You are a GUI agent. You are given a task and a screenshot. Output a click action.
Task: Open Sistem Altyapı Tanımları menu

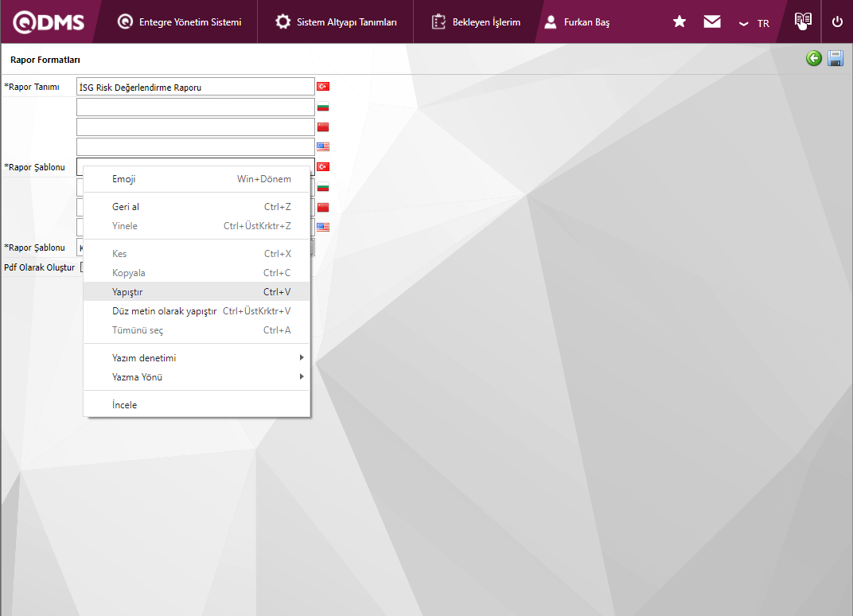click(x=336, y=22)
